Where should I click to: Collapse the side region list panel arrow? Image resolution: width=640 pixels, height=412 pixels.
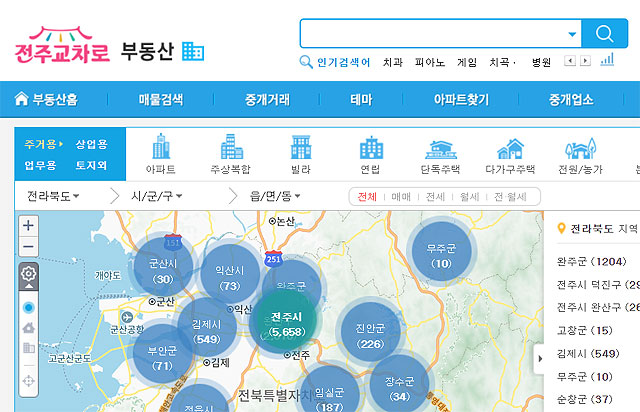(x=540, y=359)
